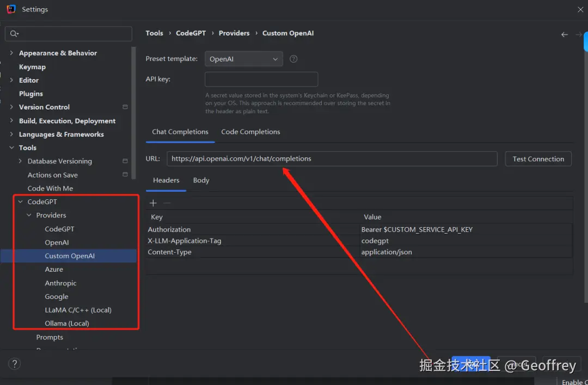This screenshot has width=588, height=385.
Task: Click the settings tree vertical scrollbar
Action: (x=133, y=113)
